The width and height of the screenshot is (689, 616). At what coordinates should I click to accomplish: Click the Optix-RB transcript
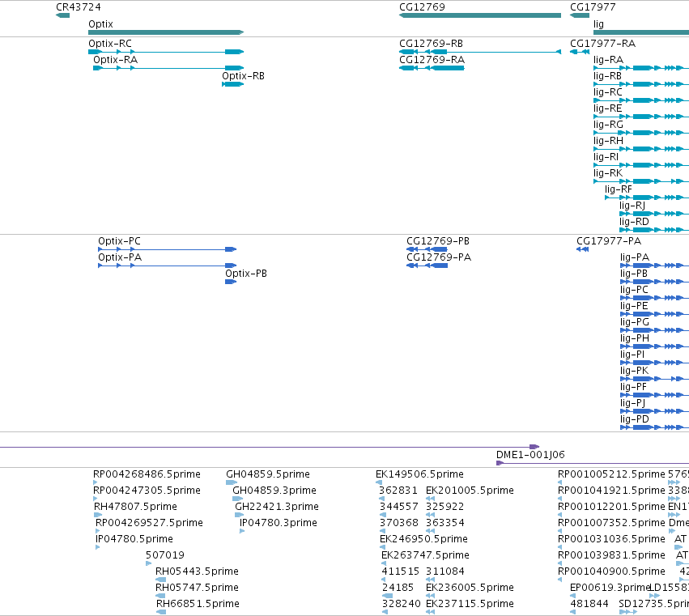[233, 84]
